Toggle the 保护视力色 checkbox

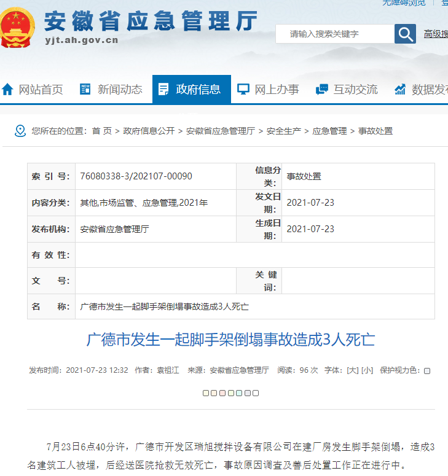tap(427, 371)
